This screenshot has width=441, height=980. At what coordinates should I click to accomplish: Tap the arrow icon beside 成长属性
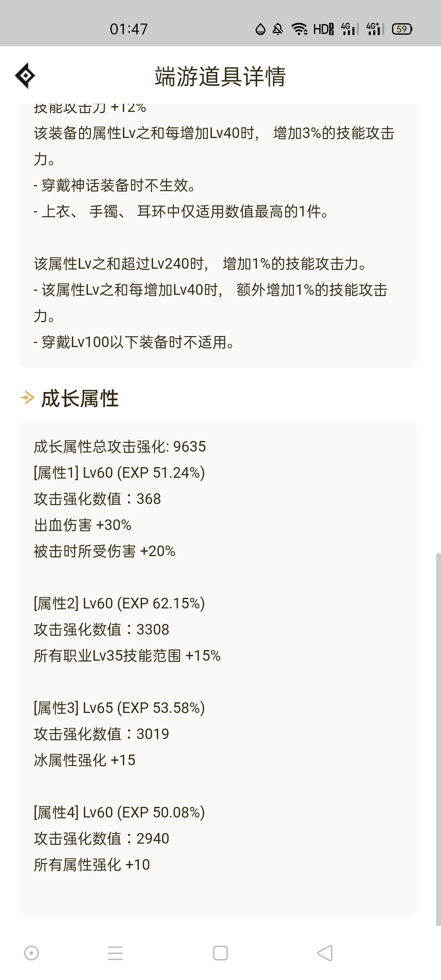[x=27, y=398]
